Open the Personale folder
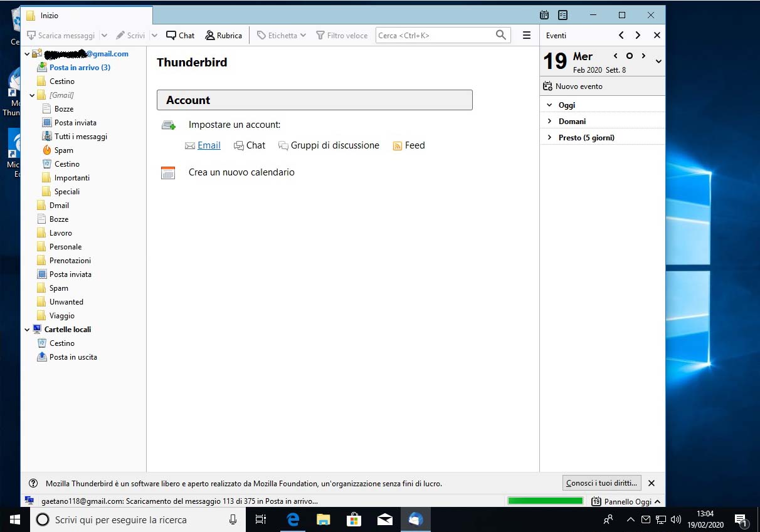The width and height of the screenshot is (760, 532). coord(65,247)
